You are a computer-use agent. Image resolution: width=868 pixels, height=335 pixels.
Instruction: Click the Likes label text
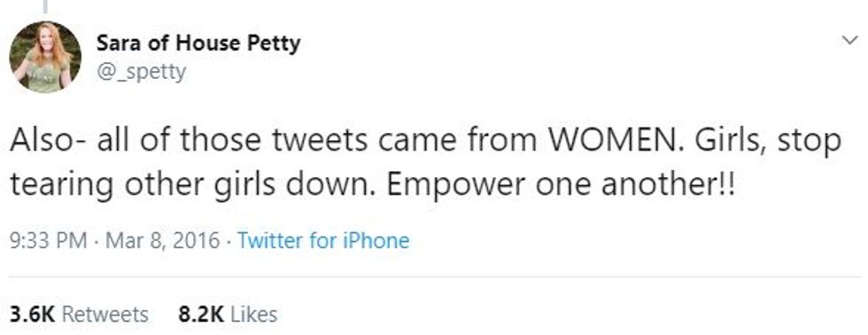pyautogui.click(x=253, y=315)
